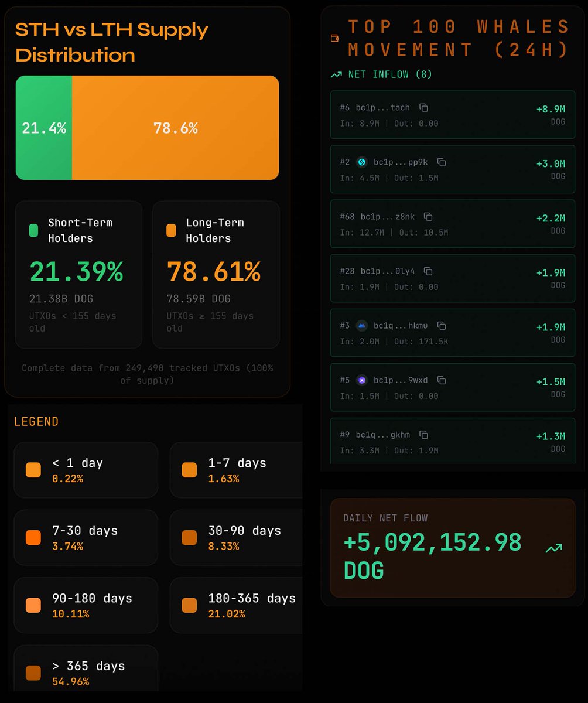Click the trend arrow in Daily Net Flow card

tap(553, 548)
